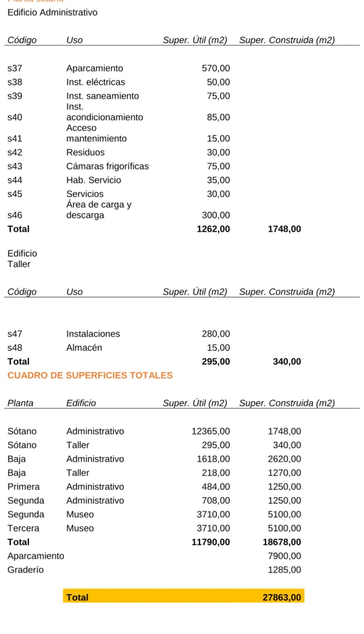Click the yellow highlighted Total bar
The height and width of the screenshot is (634, 364).
184,596
